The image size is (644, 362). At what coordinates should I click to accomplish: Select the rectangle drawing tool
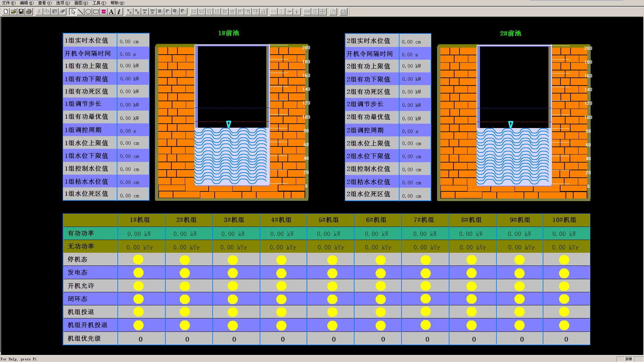pyautogui.click(x=96, y=12)
